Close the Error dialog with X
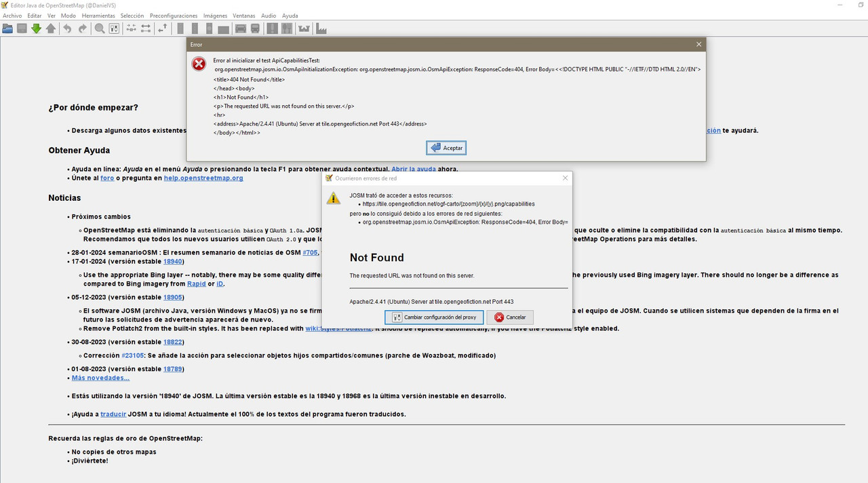 tap(698, 44)
